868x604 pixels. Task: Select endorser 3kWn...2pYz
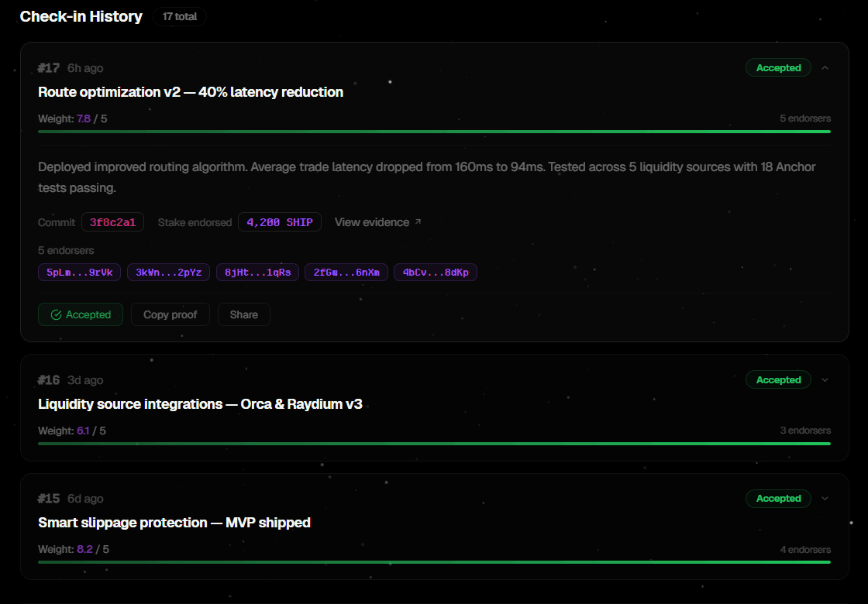(x=168, y=272)
